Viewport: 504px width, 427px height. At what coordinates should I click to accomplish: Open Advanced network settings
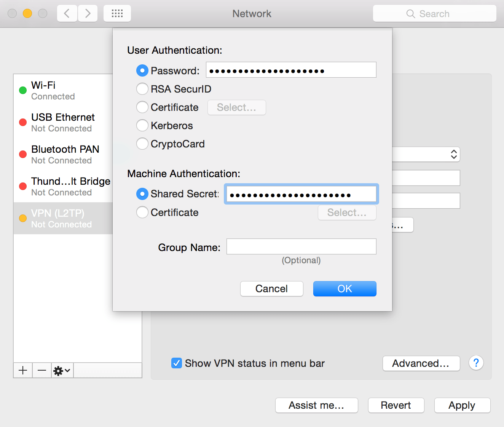tap(421, 363)
